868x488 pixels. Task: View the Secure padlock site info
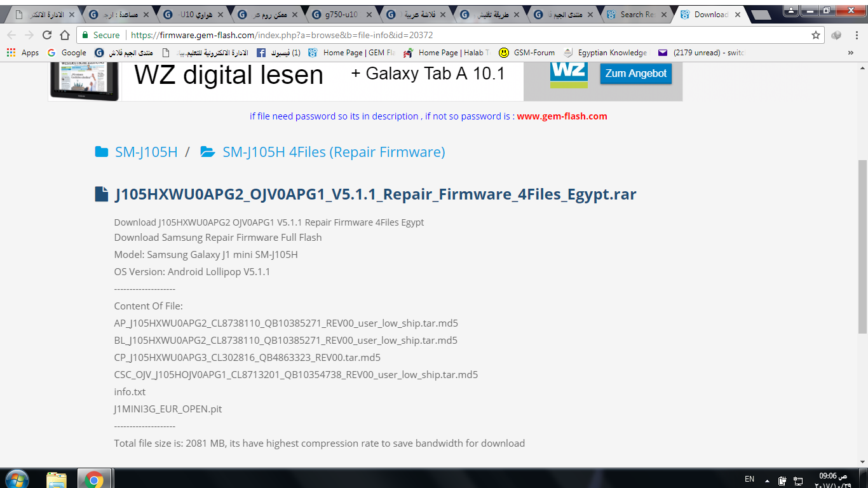(x=101, y=36)
